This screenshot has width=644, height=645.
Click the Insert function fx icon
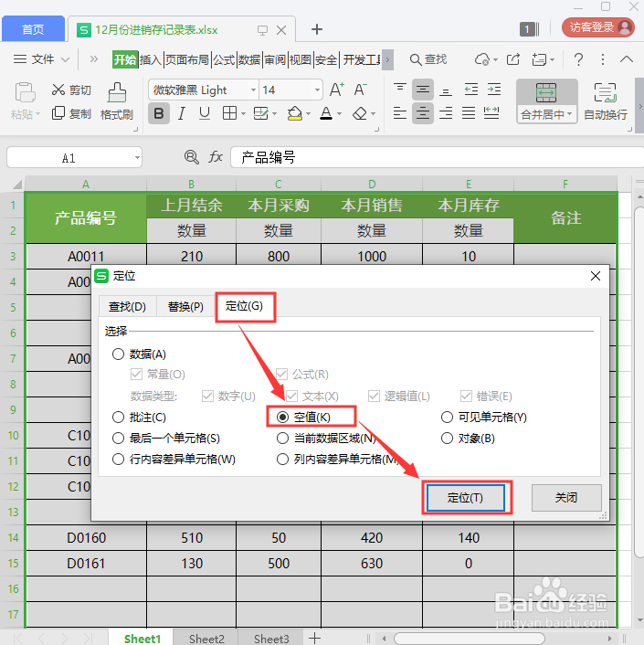tap(216, 157)
